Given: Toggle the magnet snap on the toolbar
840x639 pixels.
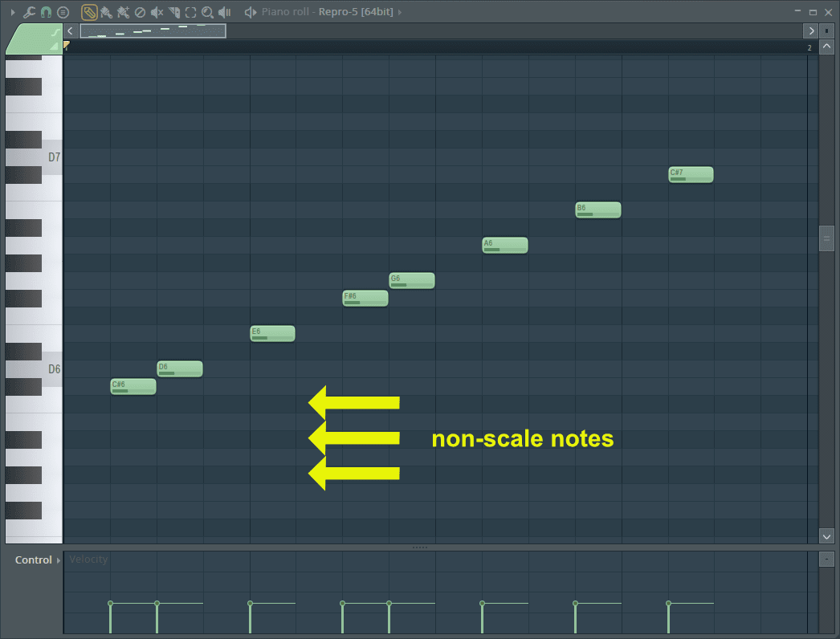Looking at the screenshot, I should click(x=46, y=12).
